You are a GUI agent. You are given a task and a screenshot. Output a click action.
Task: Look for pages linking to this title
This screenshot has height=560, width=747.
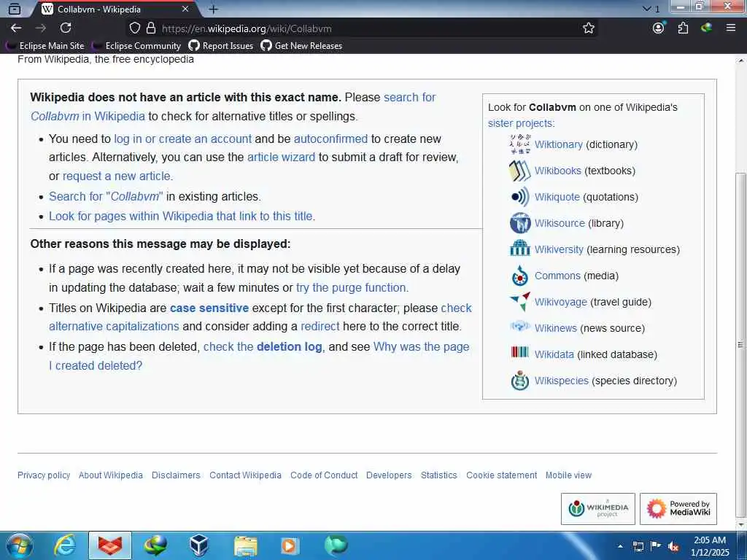point(182,216)
